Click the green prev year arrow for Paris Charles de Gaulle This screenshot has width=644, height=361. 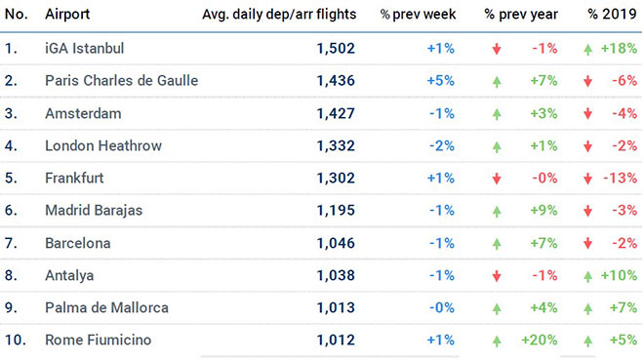click(x=497, y=82)
